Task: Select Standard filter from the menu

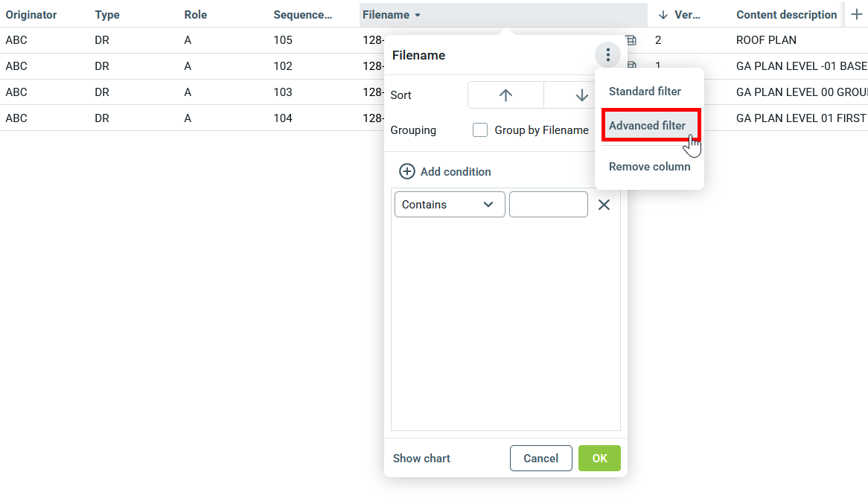Action: pyautogui.click(x=645, y=92)
